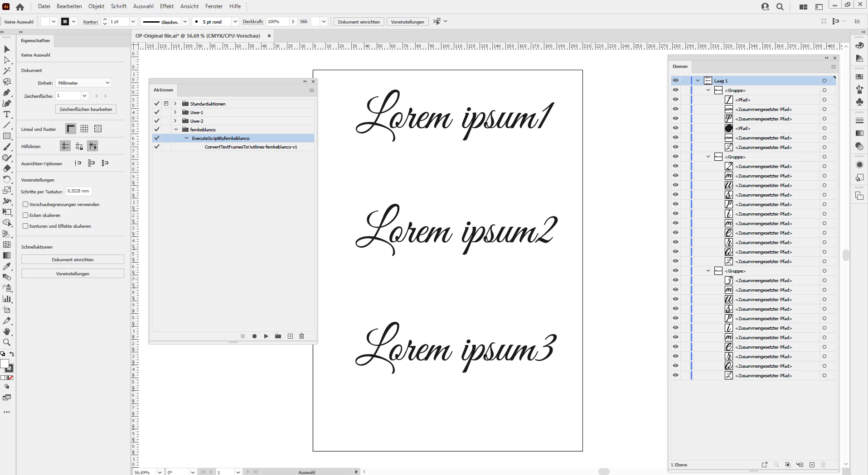Select the Zoom tool
Viewport: 868px width, 475px height.
(x=7, y=342)
